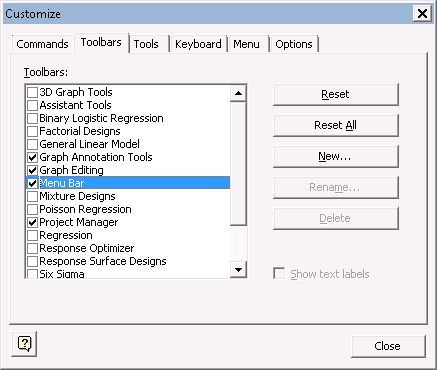The image size is (437, 370).
Task: Disable the Project Manager toolbar checkbox
Action: click(32, 222)
